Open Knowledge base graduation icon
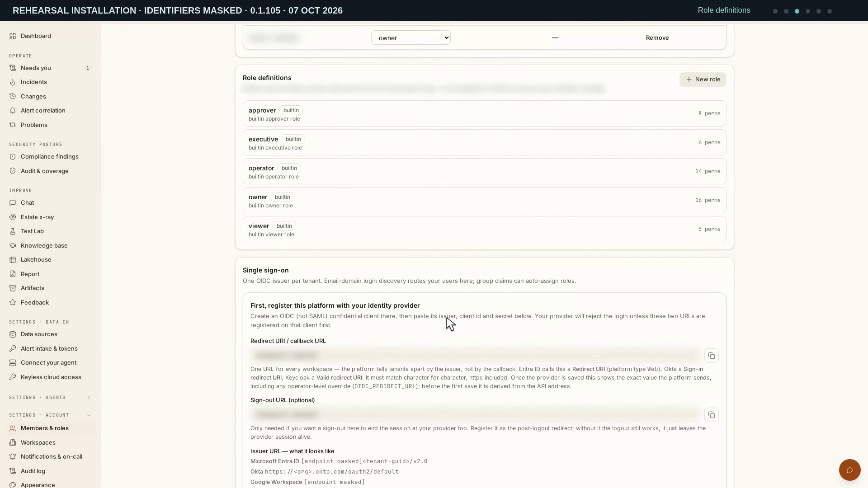 click(13, 246)
